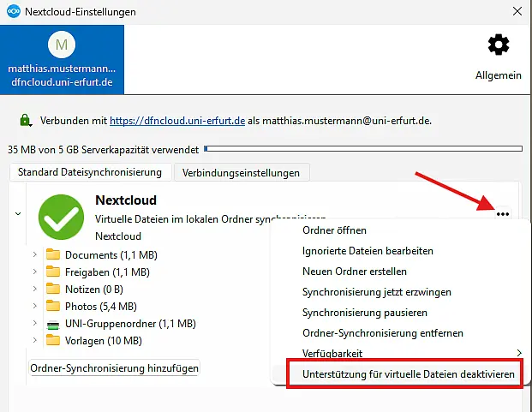The image size is (532, 412).
Task: Click the three-dot menu for Nextcloud folder
Action: pos(503,214)
